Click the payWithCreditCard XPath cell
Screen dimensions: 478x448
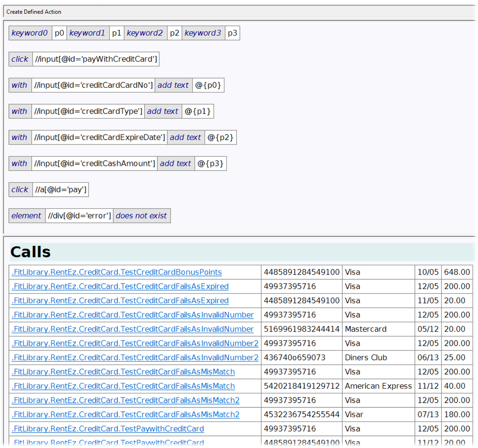click(96, 59)
